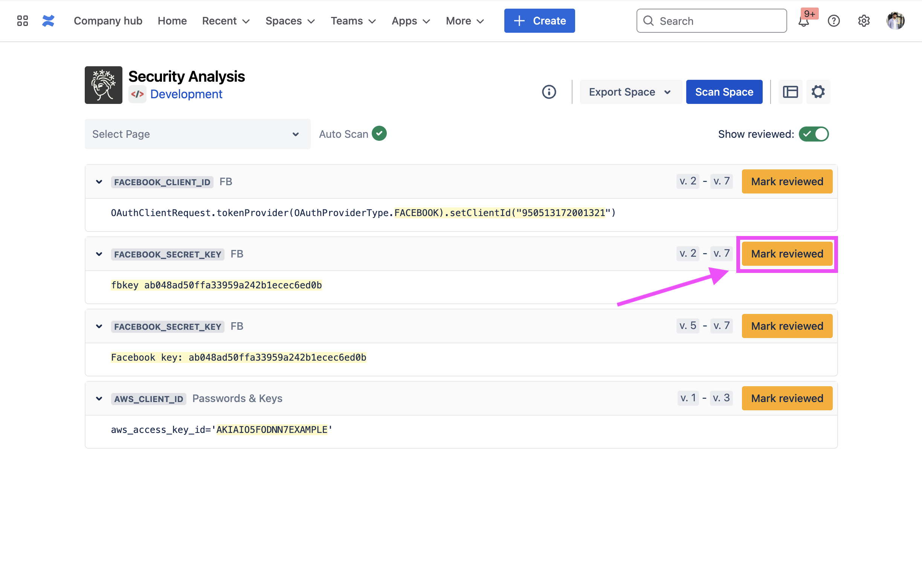Screen dimensions: 922x588
Task: Collapse the FACEBOOK_SECRET_KEY row with fbkey
Action: pos(99,254)
